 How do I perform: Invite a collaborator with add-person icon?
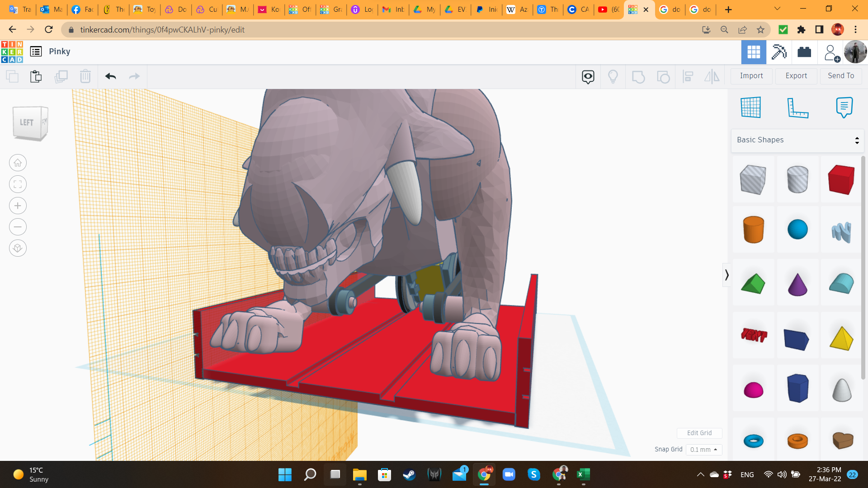831,53
